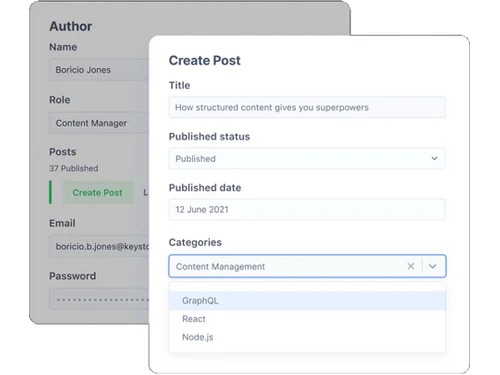Screen dimensions: 500x375
Task: Toggle the Categories dropdown arrow
Action: coord(432,266)
